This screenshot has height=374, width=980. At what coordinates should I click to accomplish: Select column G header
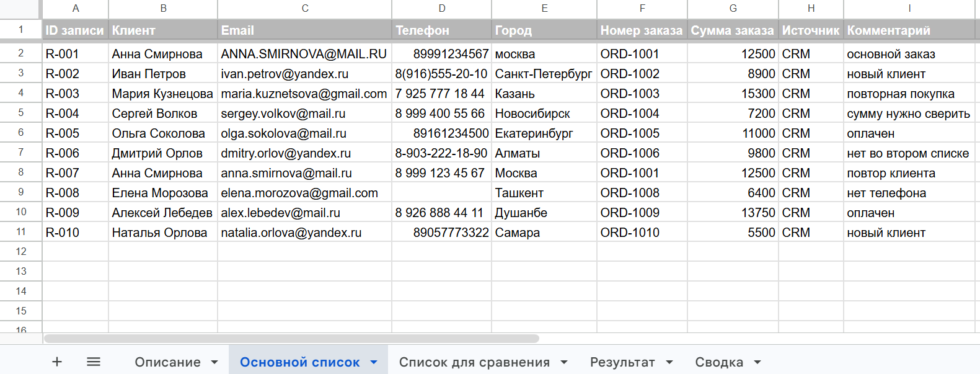point(733,9)
